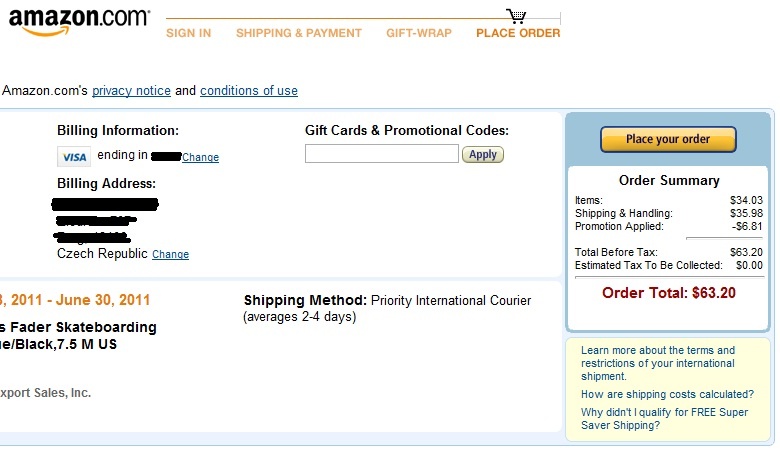
Task: Click the VISA card icon
Action: (73, 157)
